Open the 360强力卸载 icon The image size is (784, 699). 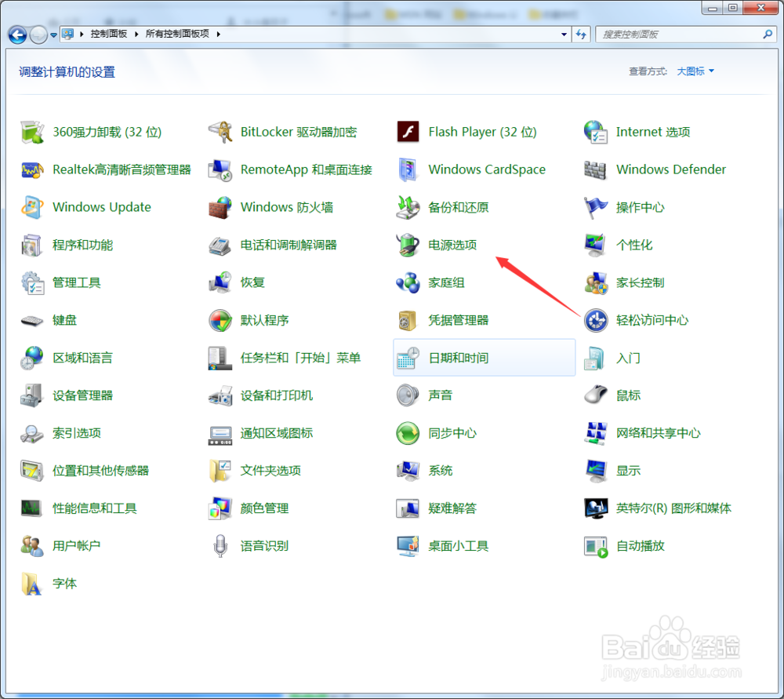click(x=32, y=132)
